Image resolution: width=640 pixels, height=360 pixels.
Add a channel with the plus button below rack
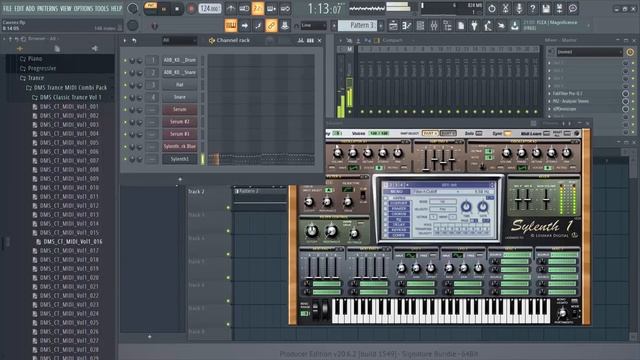[180, 179]
